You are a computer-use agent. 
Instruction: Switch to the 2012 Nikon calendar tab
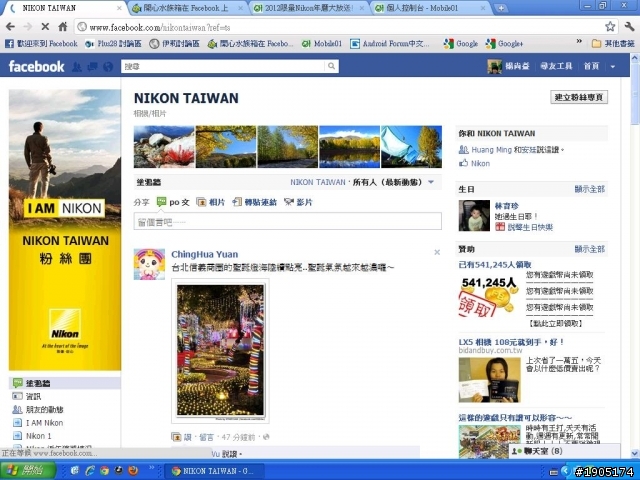pyautogui.click(x=309, y=8)
